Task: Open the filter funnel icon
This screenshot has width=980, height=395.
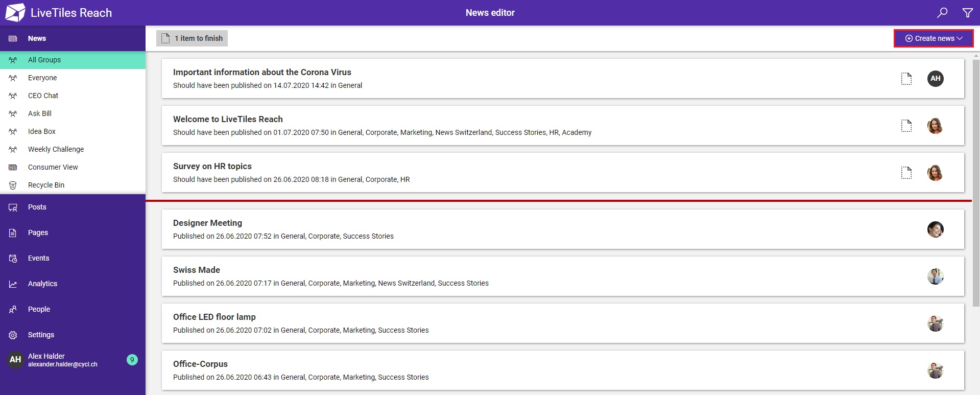Action: pos(967,13)
